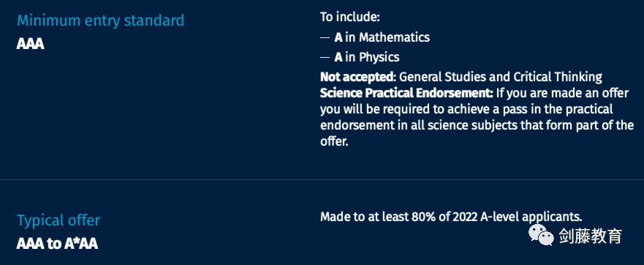Click the bold Not accepted label
Viewport: 644px width, 265px height.
pyautogui.click(x=357, y=77)
